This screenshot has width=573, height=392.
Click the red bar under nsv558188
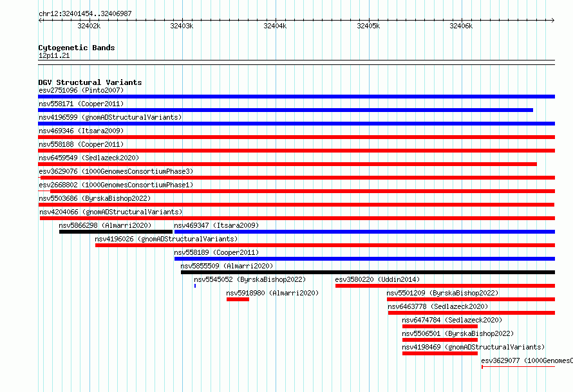[x=296, y=151]
